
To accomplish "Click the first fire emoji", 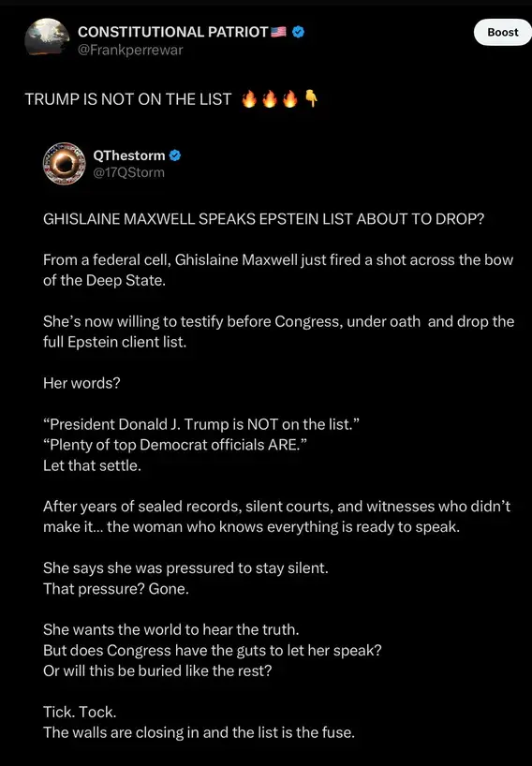I will [249, 98].
